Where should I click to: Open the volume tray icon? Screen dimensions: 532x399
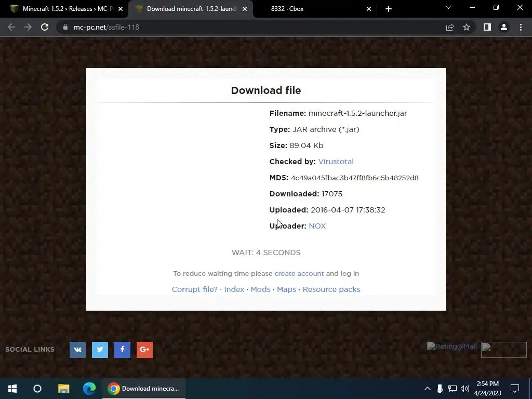[x=465, y=389]
